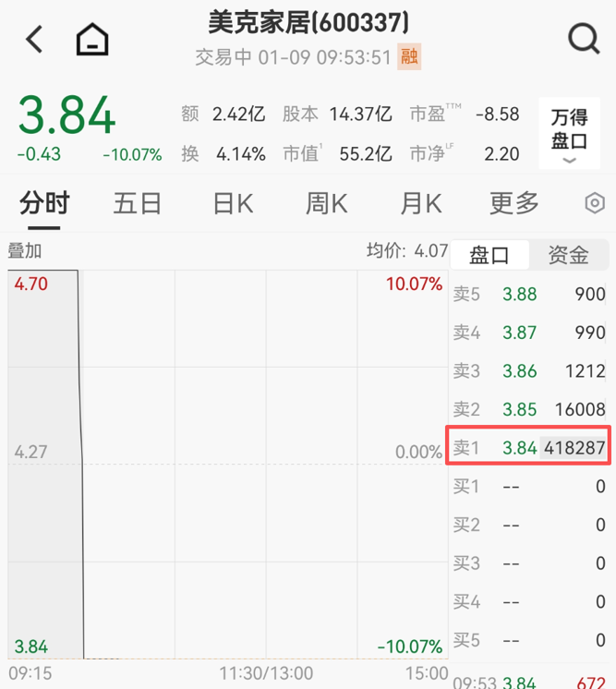Tap the 买1 empty bid row
This screenshot has width=616, height=689.
(529, 487)
